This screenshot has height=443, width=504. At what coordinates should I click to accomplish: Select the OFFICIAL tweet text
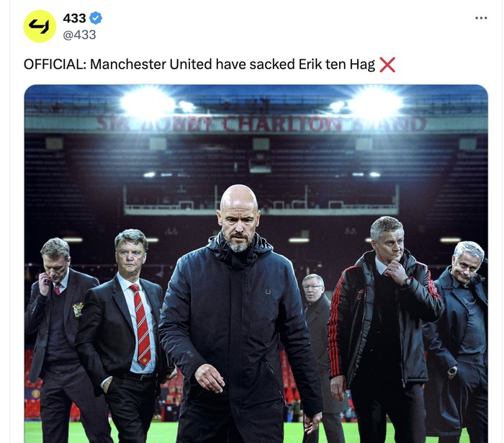point(199,65)
